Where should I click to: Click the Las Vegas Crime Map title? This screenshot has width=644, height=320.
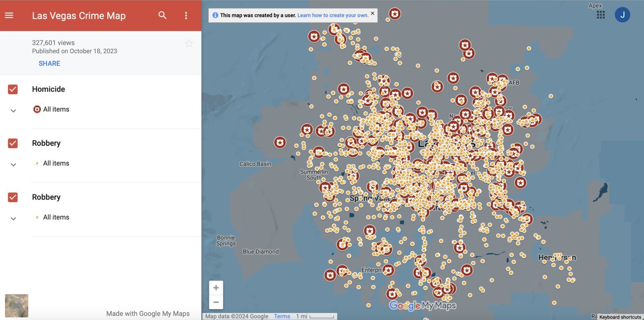79,16
